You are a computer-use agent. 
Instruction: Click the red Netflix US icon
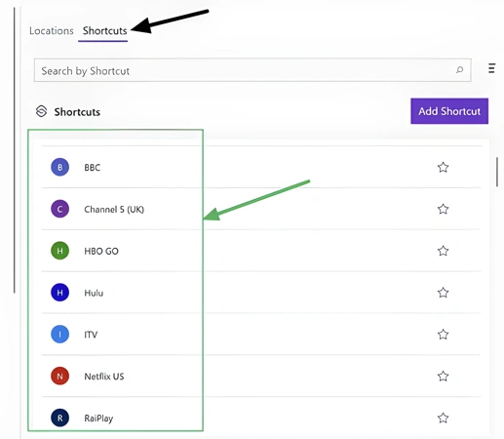coord(59,376)
